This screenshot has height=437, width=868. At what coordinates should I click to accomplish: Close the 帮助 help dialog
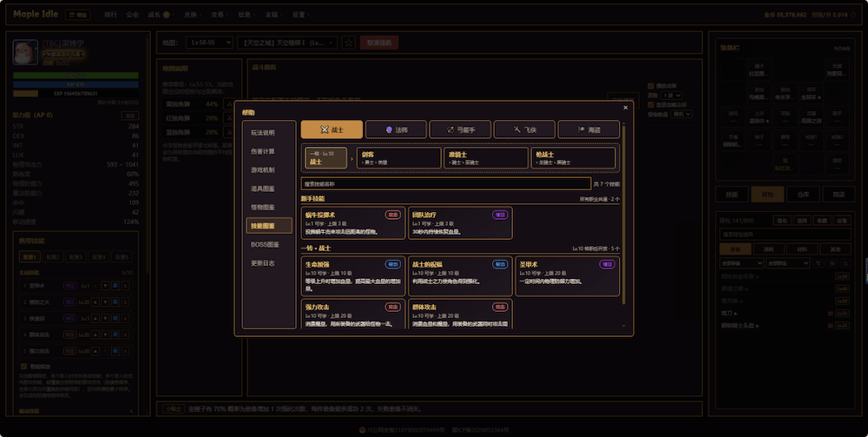point(625,108)
